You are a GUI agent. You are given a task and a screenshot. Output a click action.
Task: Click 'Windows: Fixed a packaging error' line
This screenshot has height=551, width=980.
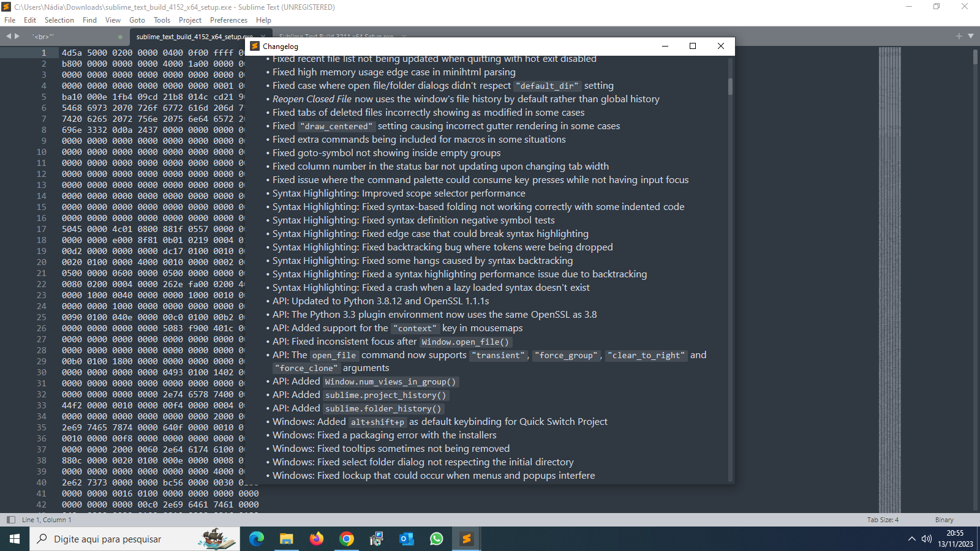point(385,435)
